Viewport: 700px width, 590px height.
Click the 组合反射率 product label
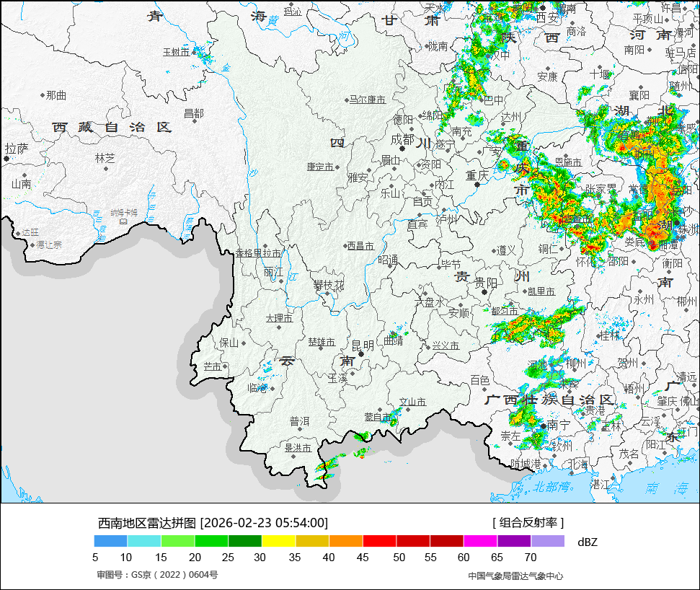click(528, 522)
